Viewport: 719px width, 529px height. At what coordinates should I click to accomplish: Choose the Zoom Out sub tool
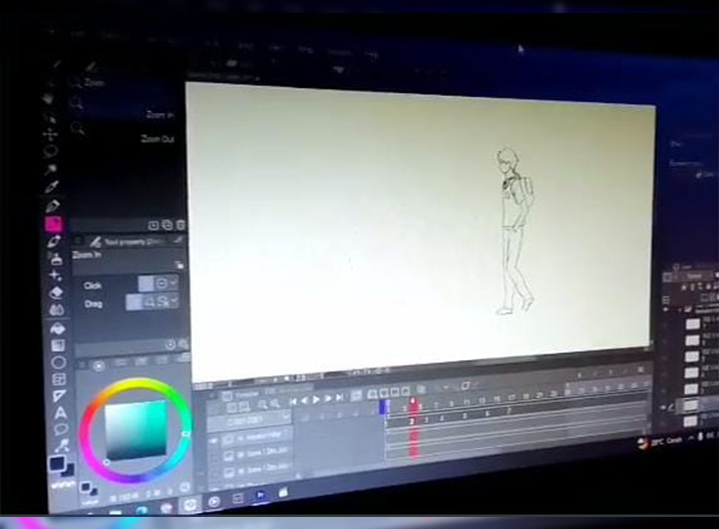pos(158,139)
